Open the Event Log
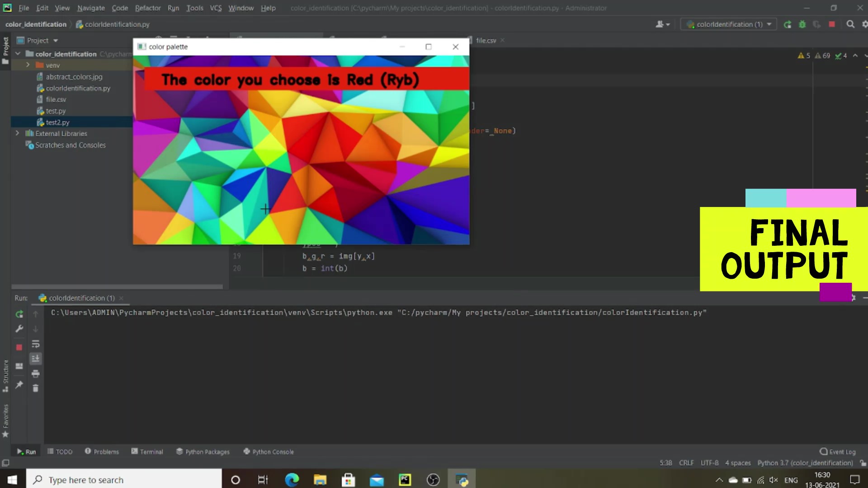This screenshot has width=868, height=488. (x=838, y=451)
